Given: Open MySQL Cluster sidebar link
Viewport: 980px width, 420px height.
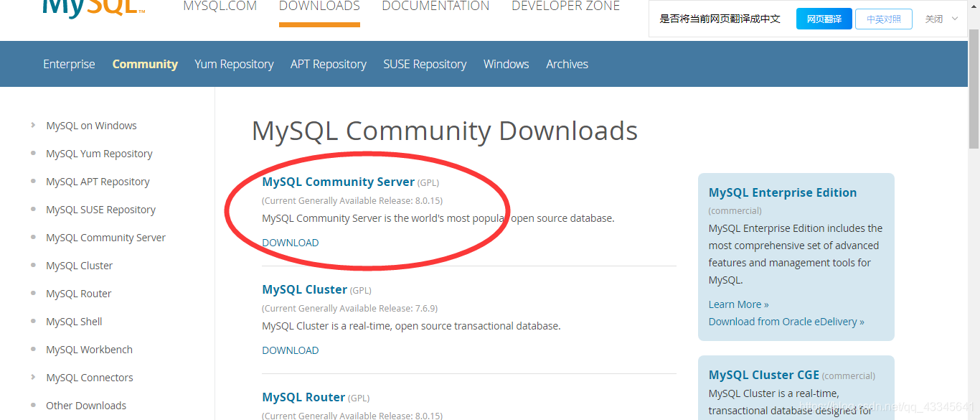Looking at the screenshot, I should (x=79, y=266).
